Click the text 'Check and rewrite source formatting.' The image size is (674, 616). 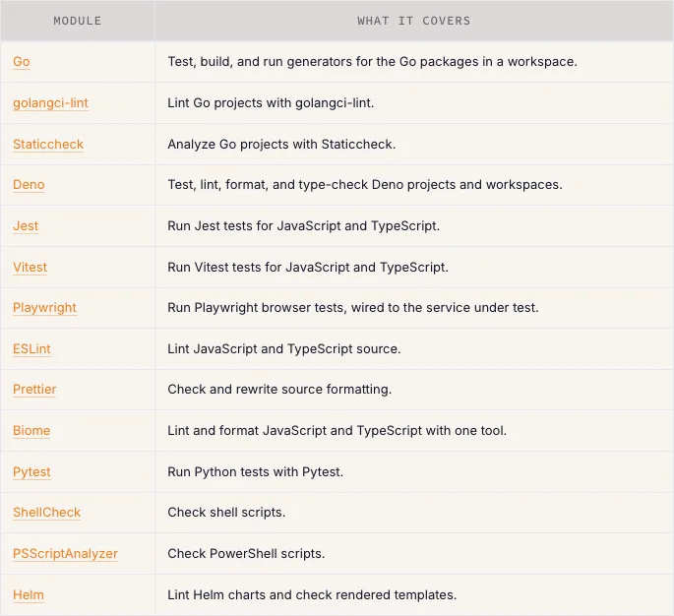coord(279,390)
